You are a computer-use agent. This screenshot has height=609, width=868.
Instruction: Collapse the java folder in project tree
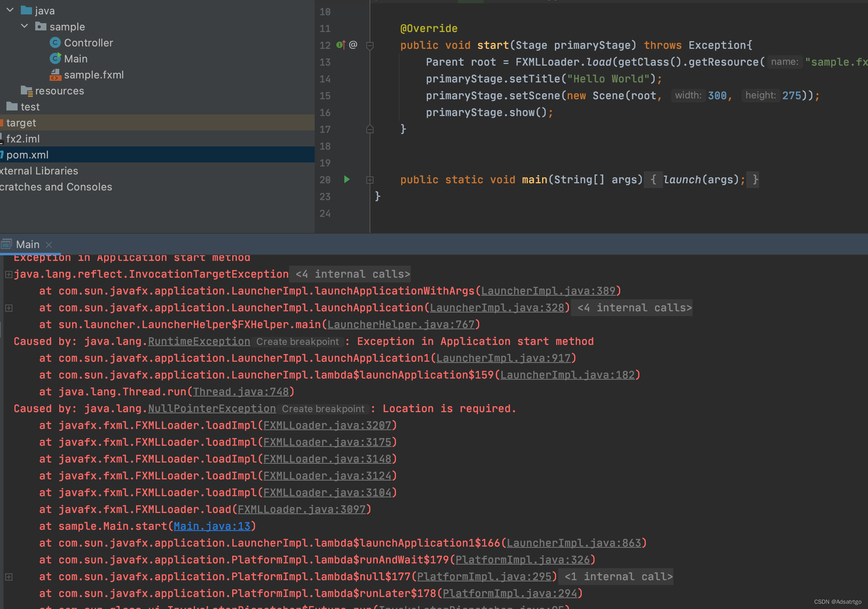10,10
